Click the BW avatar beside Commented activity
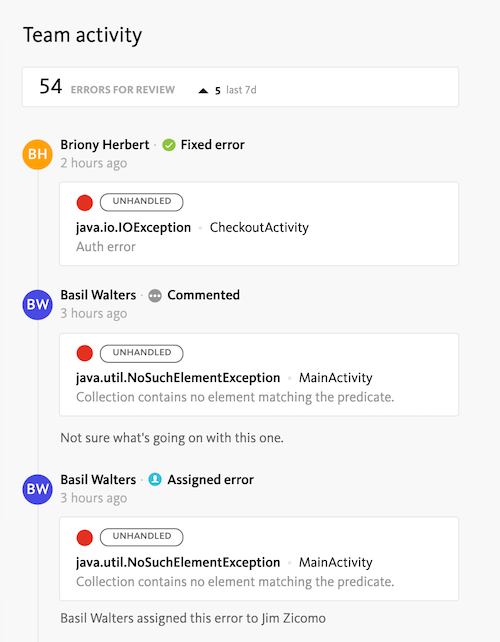 pos(37,305)
